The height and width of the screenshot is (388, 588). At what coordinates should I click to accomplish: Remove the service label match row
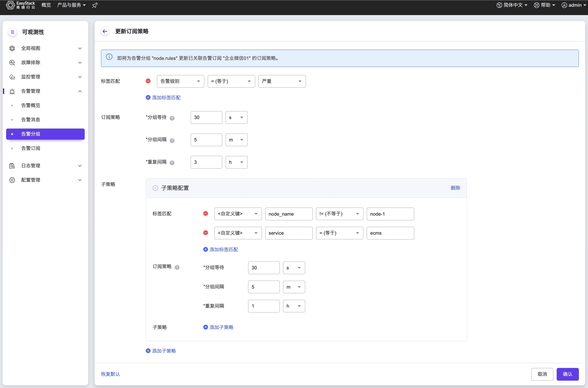click(206, 233)
